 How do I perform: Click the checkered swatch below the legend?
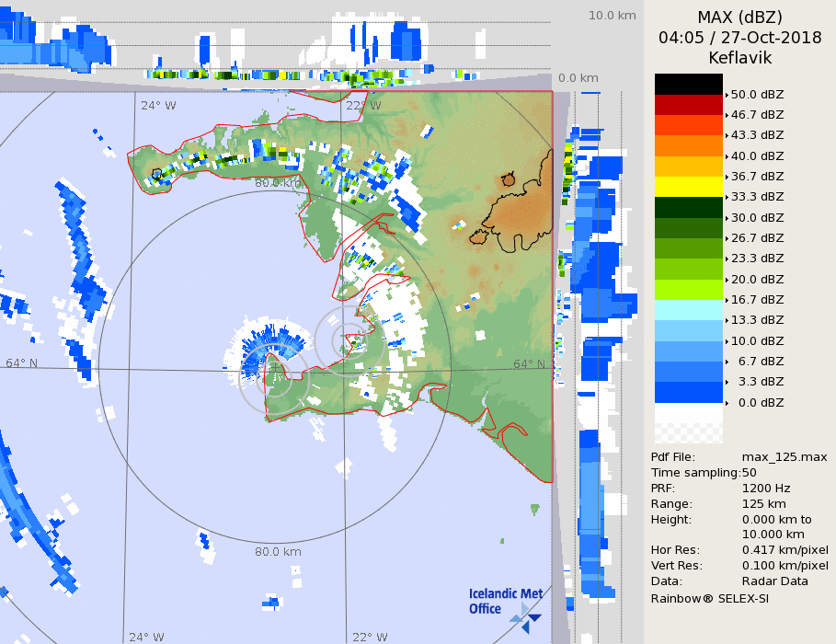688,424
